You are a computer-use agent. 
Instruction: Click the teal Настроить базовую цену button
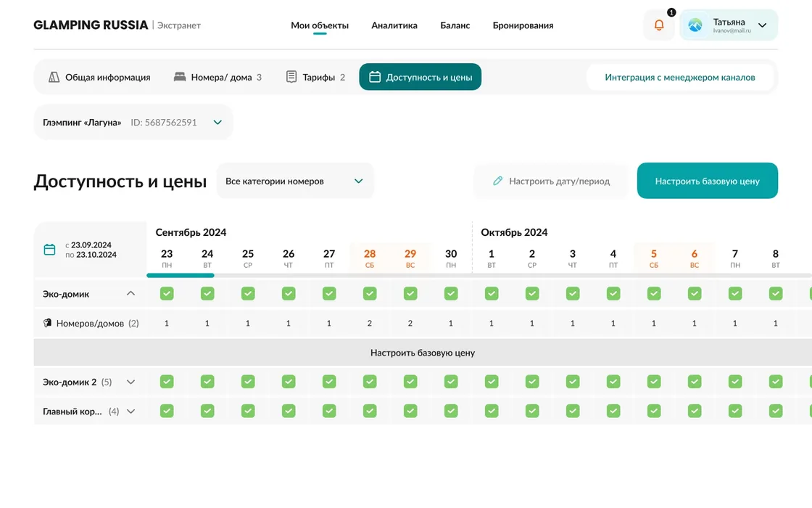point(708,181)
